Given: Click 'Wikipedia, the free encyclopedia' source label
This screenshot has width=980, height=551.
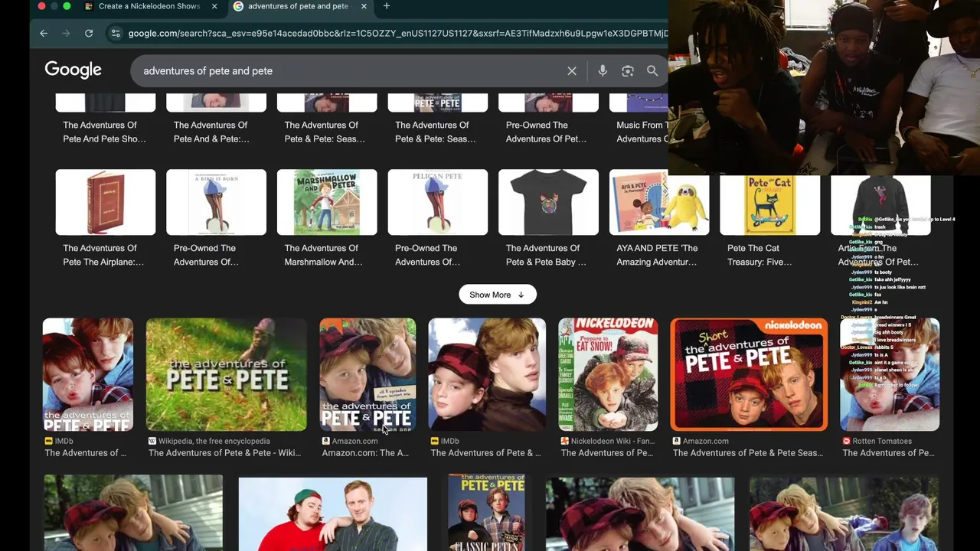Looking at the screenshot, I should 214,441.
